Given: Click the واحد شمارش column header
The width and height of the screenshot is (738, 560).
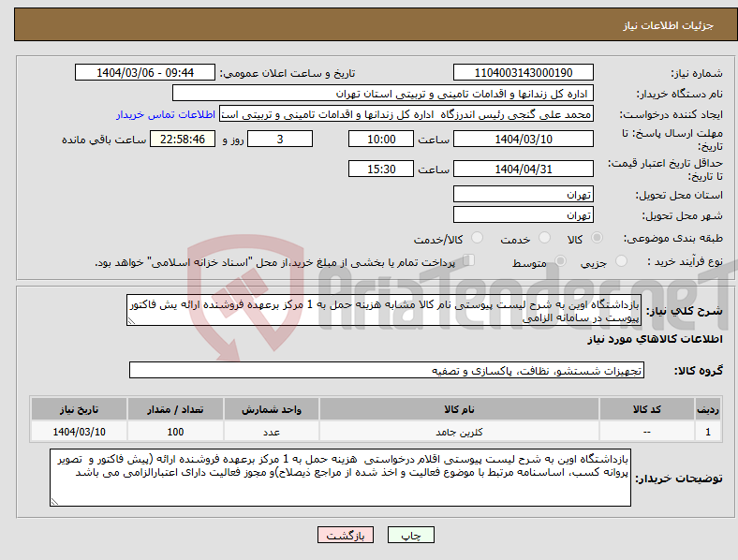Looking at the screenshot, I should [271, 409].
